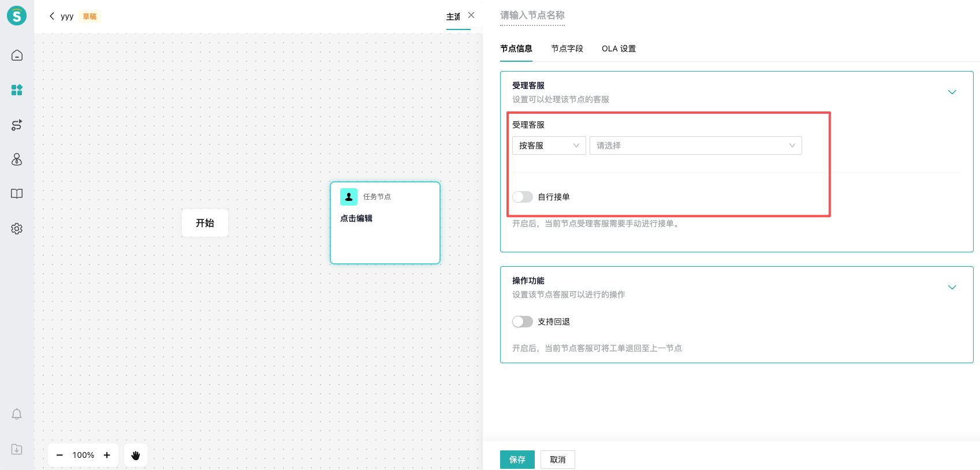Open the workflow routing icon in sidebar
The width and height of the screenshot is (980, 470).
(x=17, y=125)
